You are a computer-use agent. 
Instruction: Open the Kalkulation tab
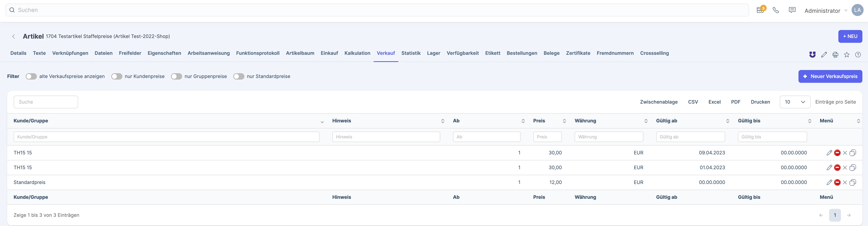357,53
